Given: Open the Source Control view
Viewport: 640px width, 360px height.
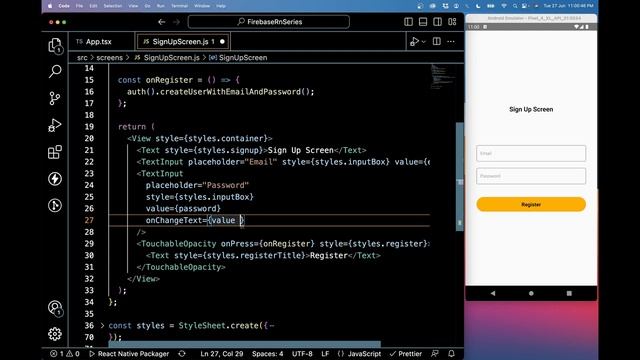Looking at the screenshot, I should (x=55, y=98).
